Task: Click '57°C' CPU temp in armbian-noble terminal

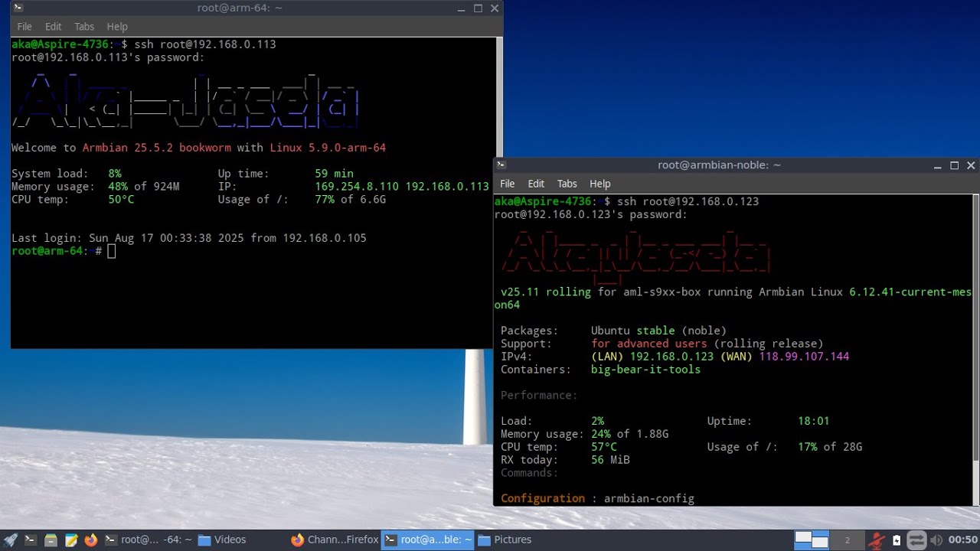Action: coord(604,447)
